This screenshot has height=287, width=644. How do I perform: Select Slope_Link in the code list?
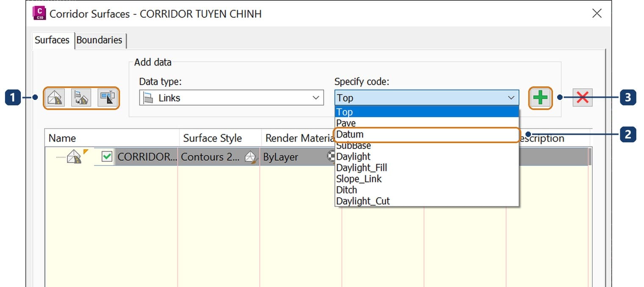427,179
